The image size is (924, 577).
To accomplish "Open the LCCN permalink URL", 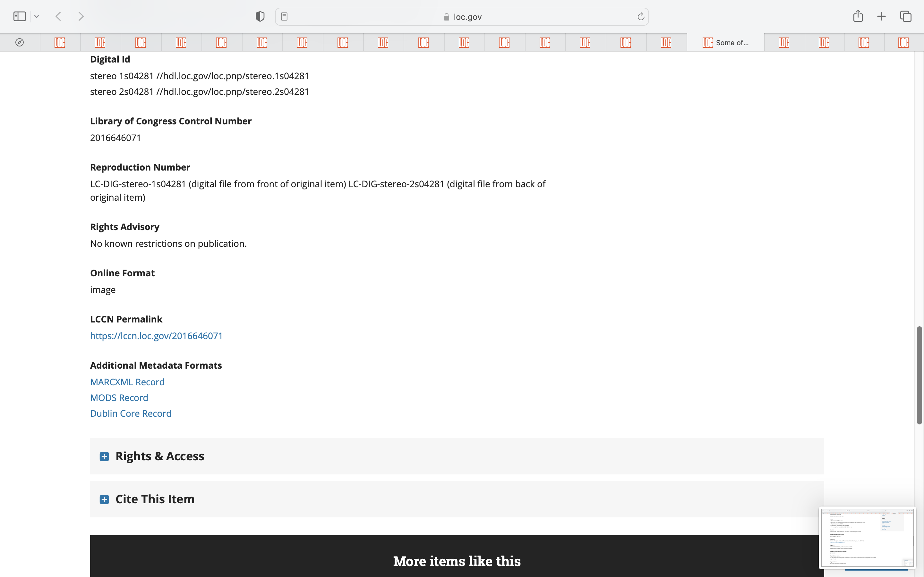I will (156, 336).
